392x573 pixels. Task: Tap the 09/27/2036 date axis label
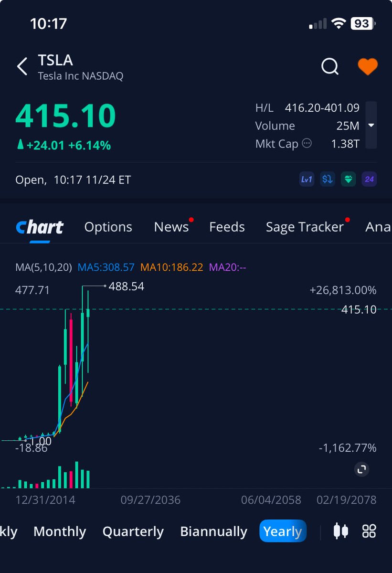coord(150,500)
